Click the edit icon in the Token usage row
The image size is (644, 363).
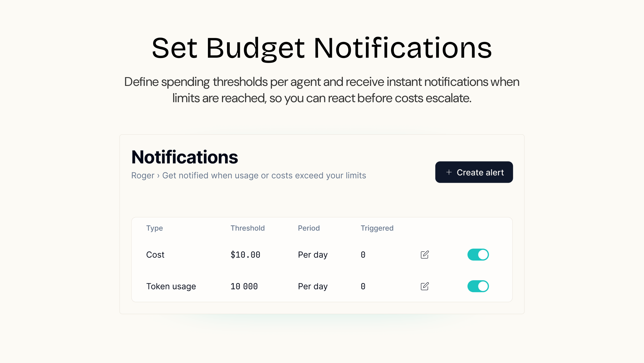pos(425,286)
